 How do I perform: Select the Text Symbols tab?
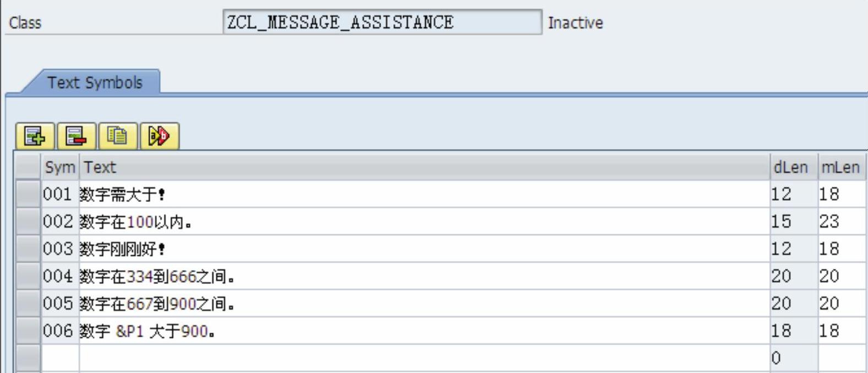coord(95,83)
